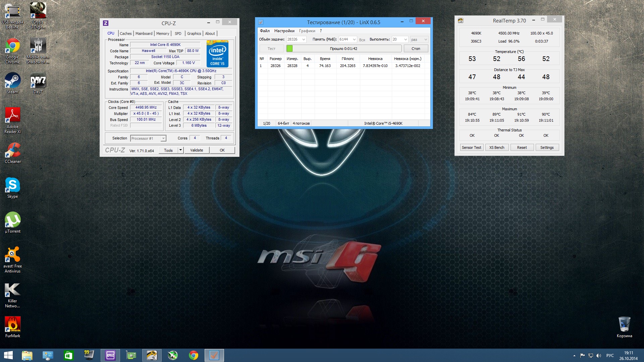Select the first LinX result row 28326

pyautogui.click(x=344, y=66)
